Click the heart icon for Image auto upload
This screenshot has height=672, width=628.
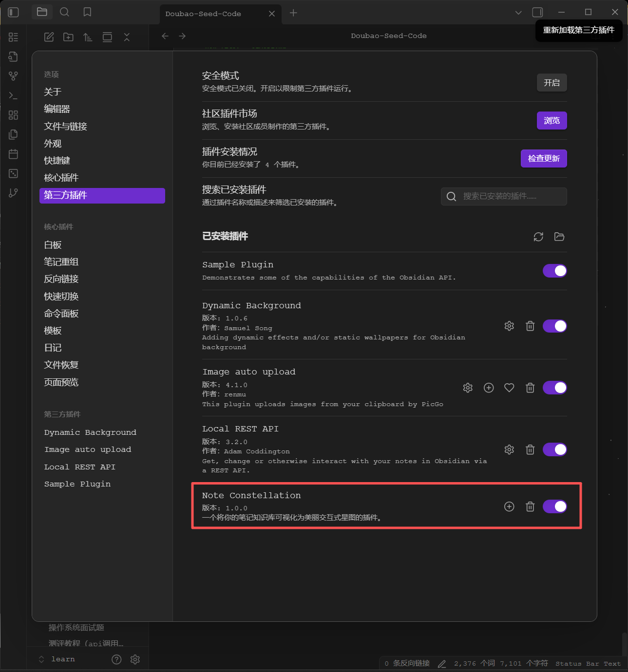pos(509,388)
